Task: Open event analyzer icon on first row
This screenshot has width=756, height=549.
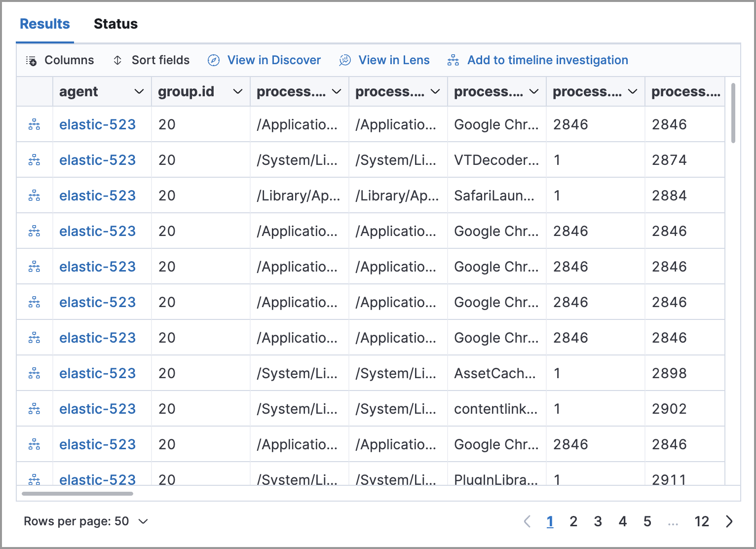Action: tap(34, 124)
